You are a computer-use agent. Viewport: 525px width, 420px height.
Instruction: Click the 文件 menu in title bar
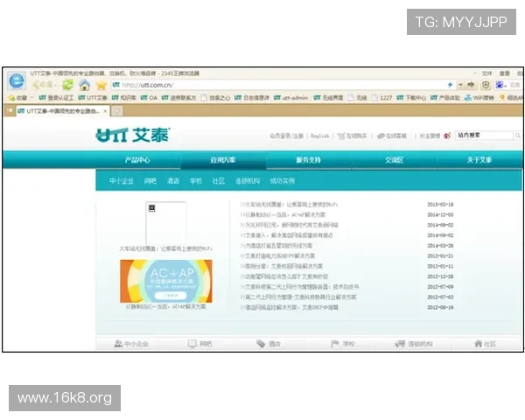[486, 73]
